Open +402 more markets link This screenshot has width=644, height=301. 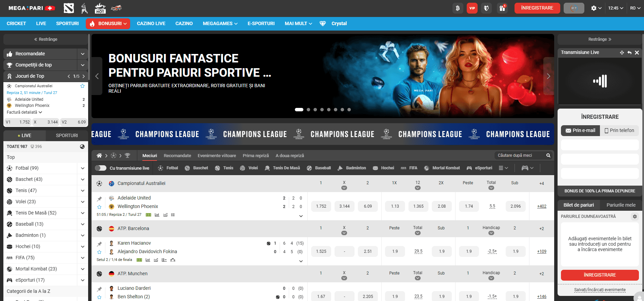(542, 206)
